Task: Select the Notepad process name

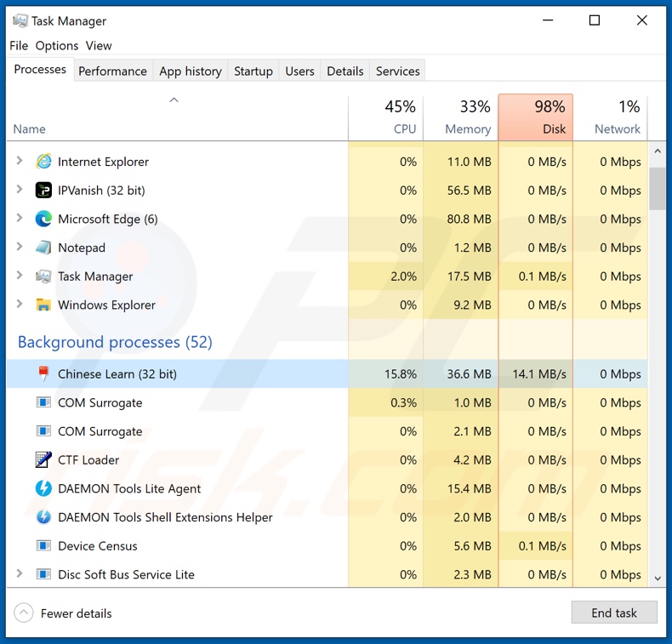Action: [82, 248]
